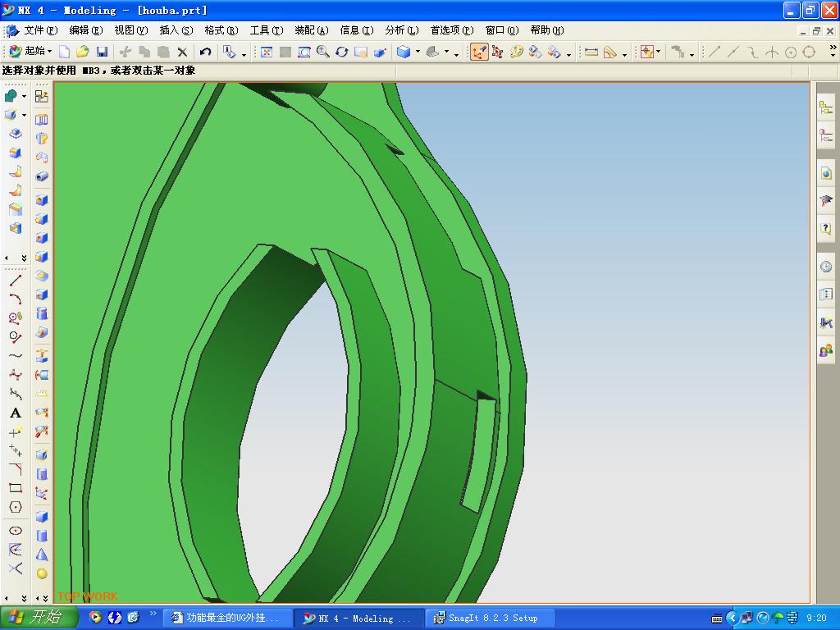Select the Rectangle curve tool
The width and height of the screenshot is (840, 630).
(16, 488)
